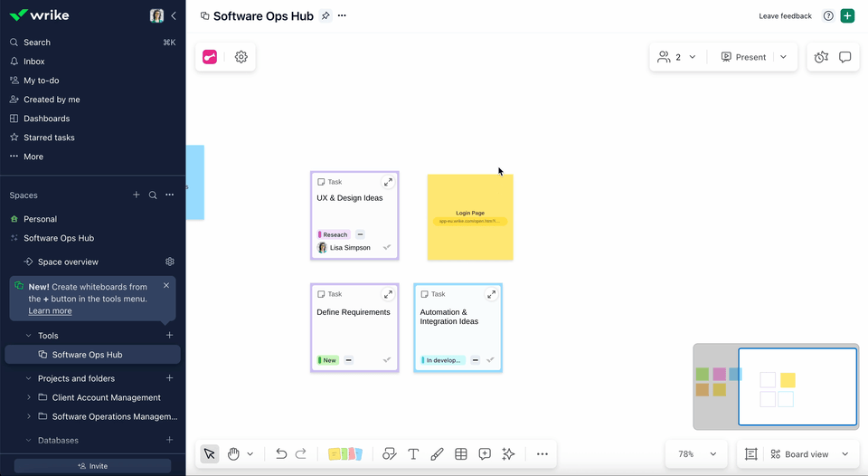Screen dimensions: 868x476
Task: Redo the last whiteboard action
Action: [x=300, y=454]
